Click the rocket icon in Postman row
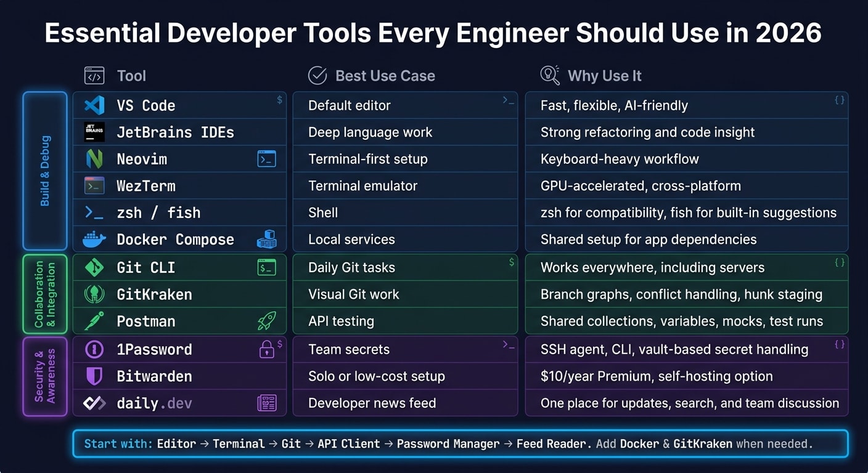The height and width of the screenshot is (473, 868). click(x=266, y=321)
